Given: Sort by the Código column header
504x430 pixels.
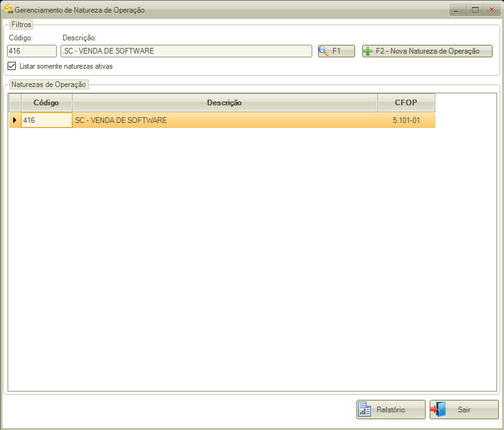Looking at the screenshot, I should [47, 103].
